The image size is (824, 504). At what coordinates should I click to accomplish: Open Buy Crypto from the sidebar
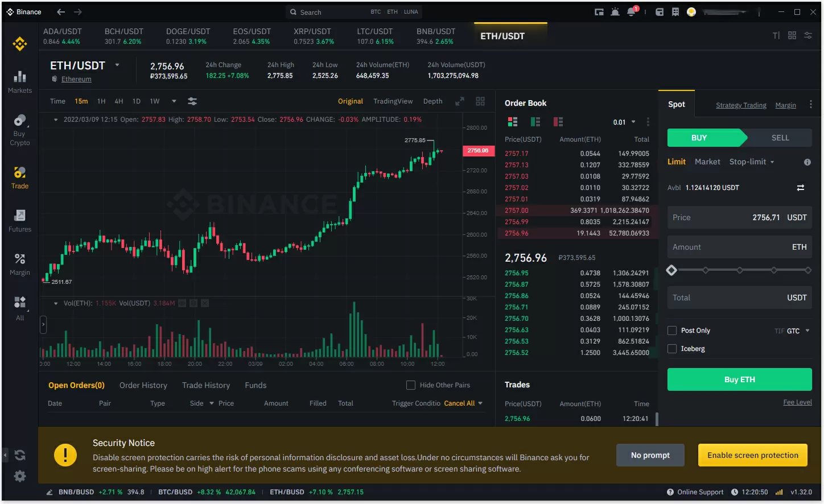point(20,130)
